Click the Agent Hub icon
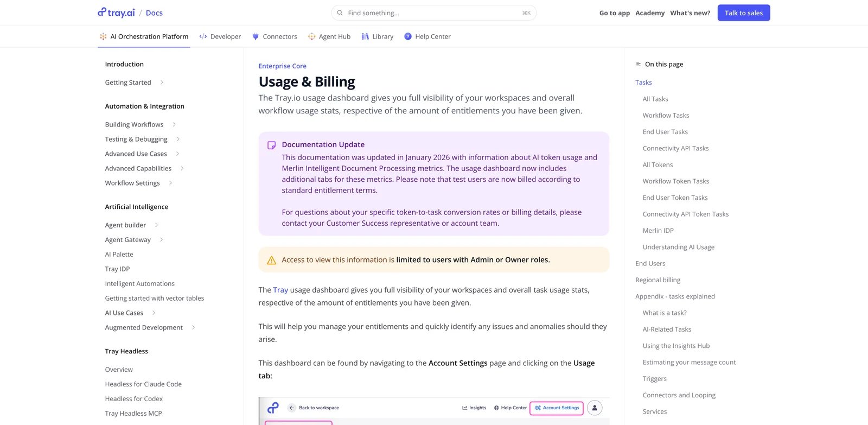This screenshot has width=868, height=425. [311, 36]
